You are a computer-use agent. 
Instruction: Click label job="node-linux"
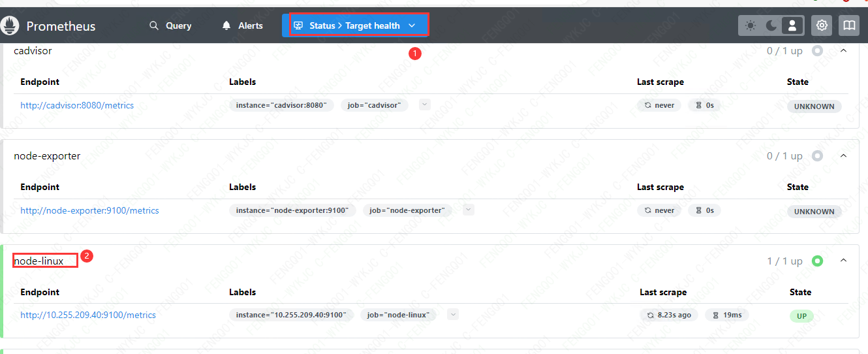click(398, 315)
